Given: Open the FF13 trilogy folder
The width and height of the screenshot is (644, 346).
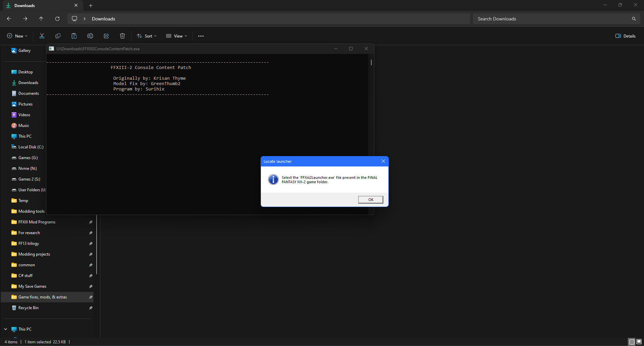Looking at the screenshot, I should [29, 244].
